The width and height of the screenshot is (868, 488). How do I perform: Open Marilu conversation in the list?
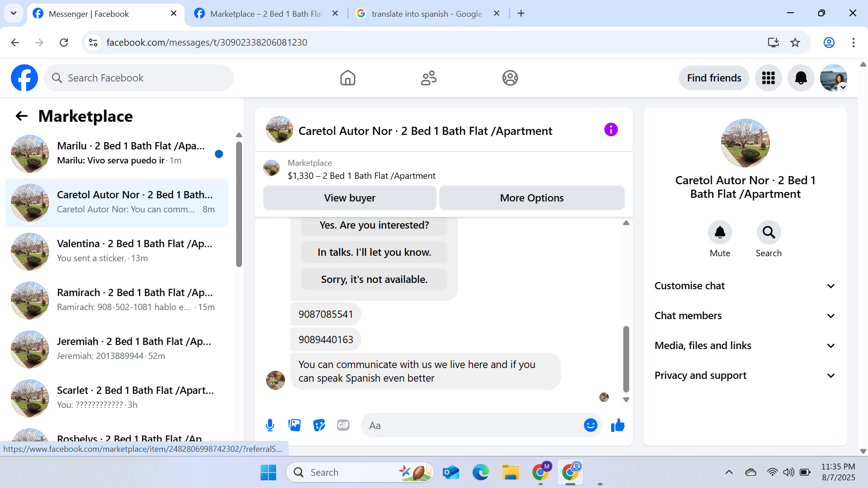[117, 154]
